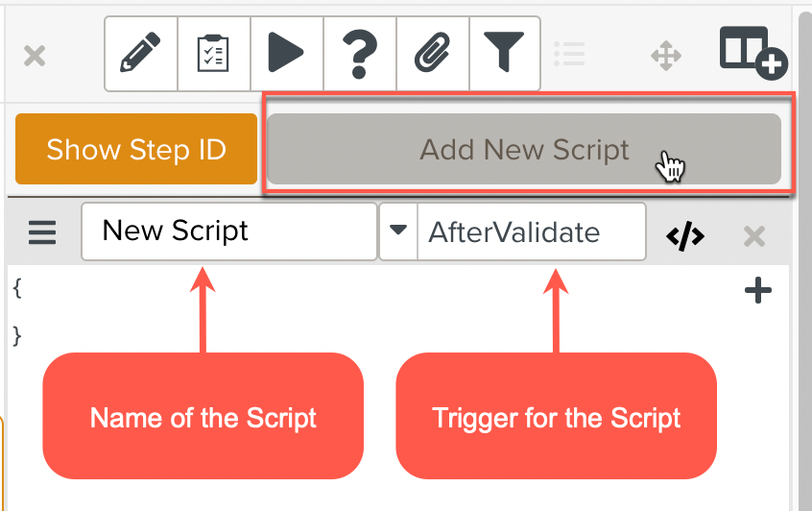Click the pencil edit icon
Screen dimensions: 812x511
coord(140,54)
